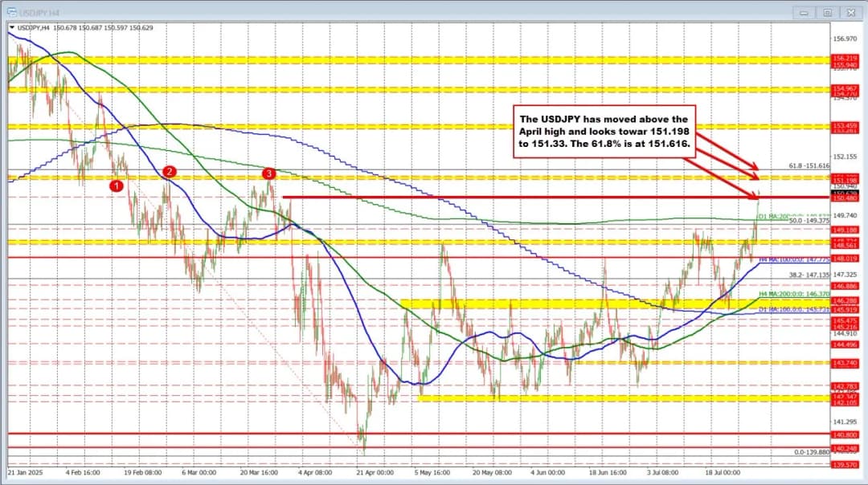Click the 140.800 red price tag

[x=847, y=434]
